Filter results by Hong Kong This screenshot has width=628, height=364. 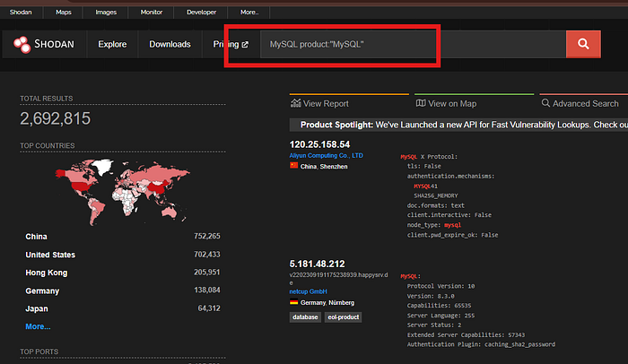(47, 273)
